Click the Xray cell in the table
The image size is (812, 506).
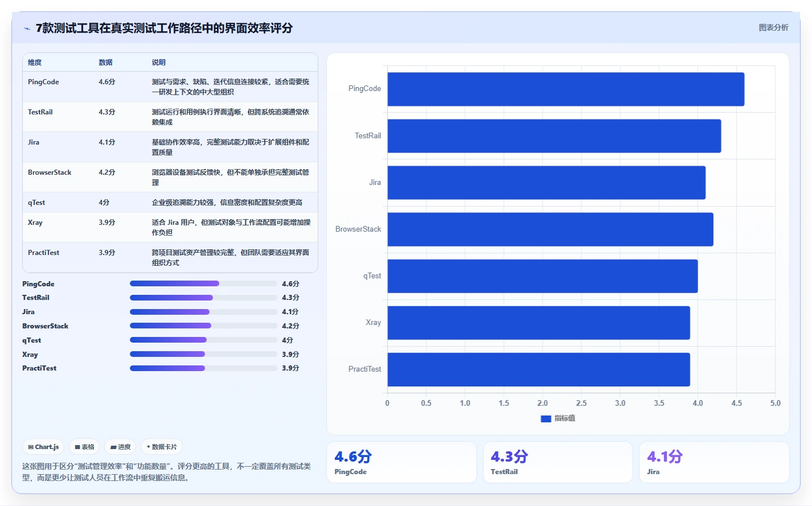(35, 223)
